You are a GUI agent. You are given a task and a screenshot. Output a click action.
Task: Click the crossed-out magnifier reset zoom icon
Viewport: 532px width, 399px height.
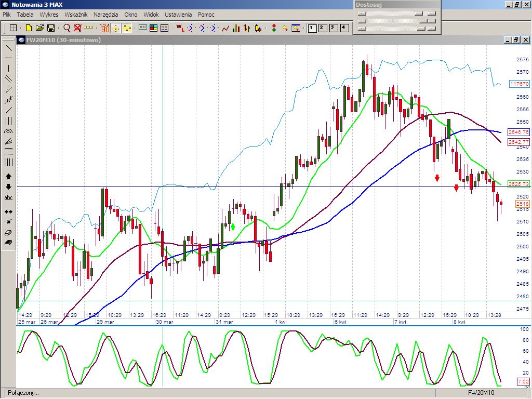77,28
